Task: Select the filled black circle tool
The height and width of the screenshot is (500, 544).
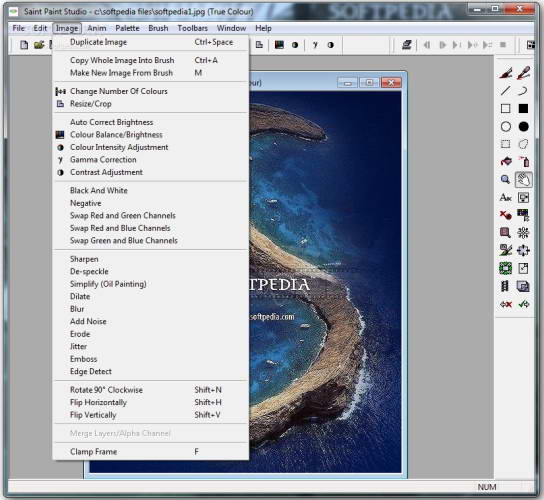Action: coord(523,127)
